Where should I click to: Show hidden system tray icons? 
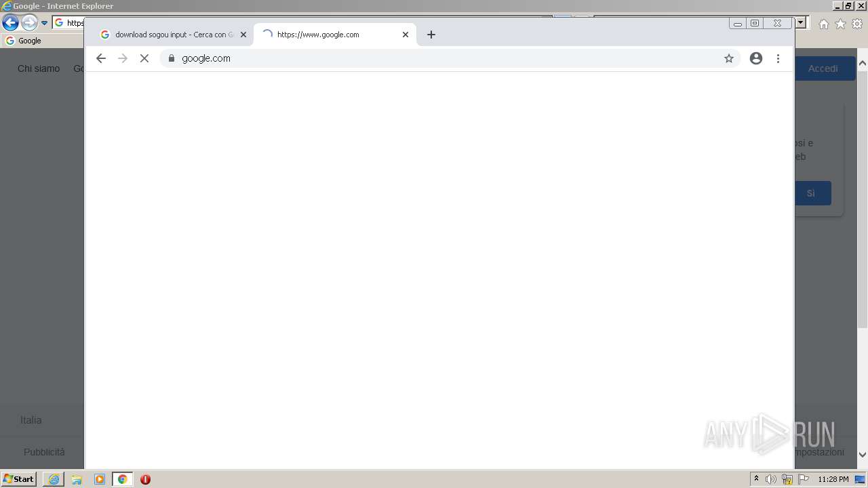(x=756, y=479)
